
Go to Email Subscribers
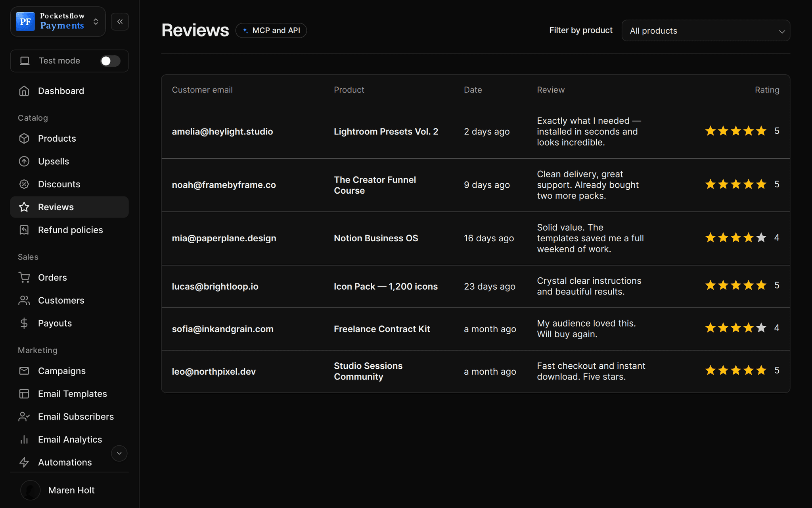click(69, 417)
